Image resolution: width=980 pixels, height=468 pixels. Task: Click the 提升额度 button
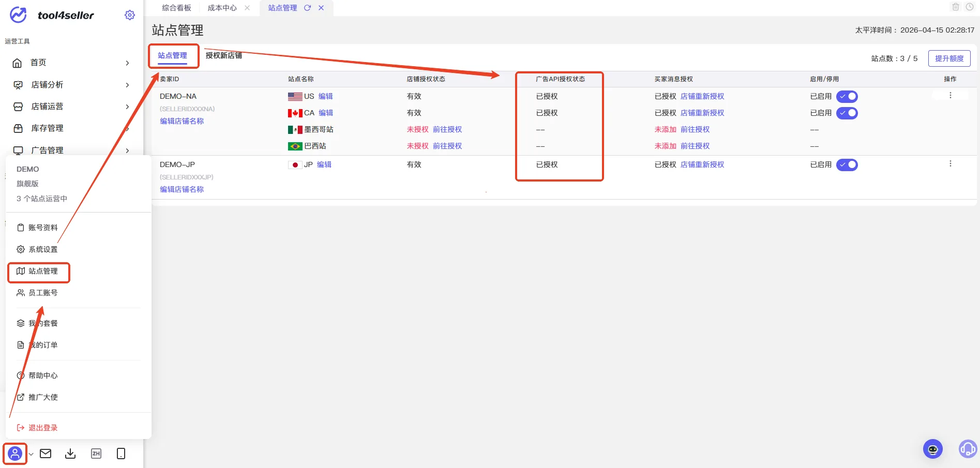tap(949, 58)
